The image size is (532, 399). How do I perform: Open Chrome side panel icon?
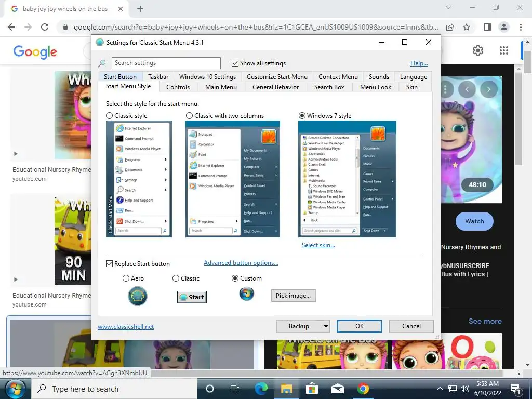coord(487,27)
